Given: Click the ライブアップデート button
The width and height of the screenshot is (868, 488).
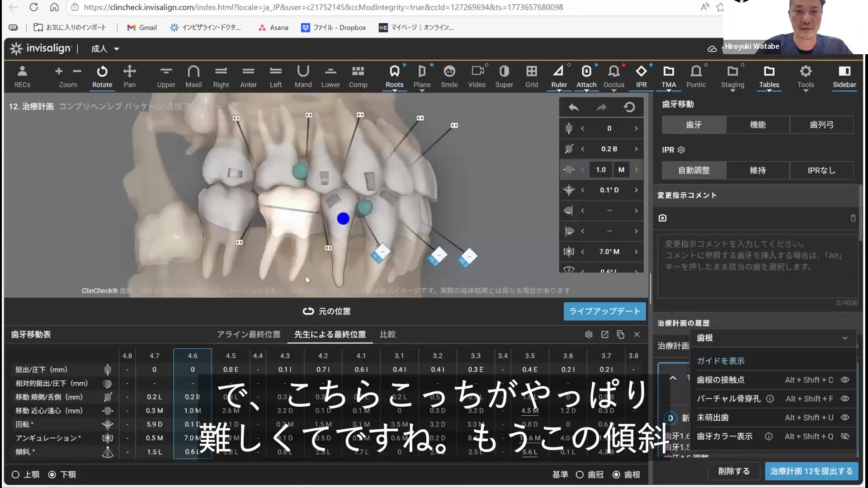Looking at the screenshot, I should (604, 311).
